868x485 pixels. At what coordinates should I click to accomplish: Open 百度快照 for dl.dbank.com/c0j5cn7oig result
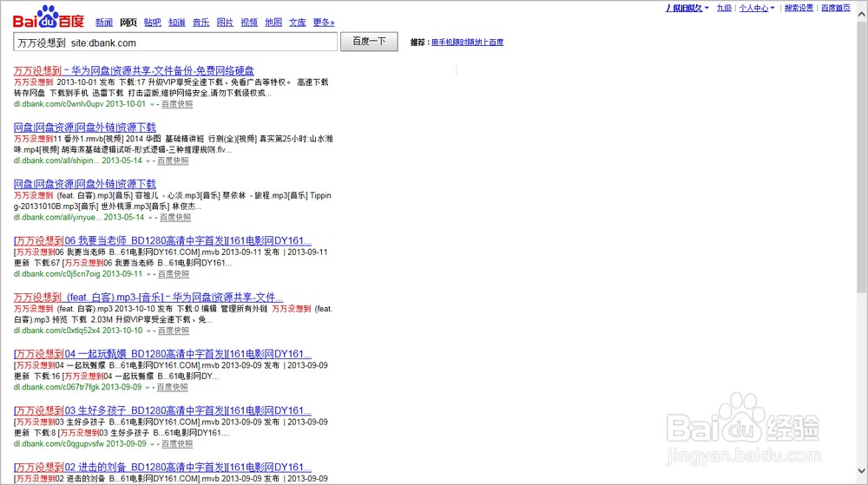tap(174, 274)
